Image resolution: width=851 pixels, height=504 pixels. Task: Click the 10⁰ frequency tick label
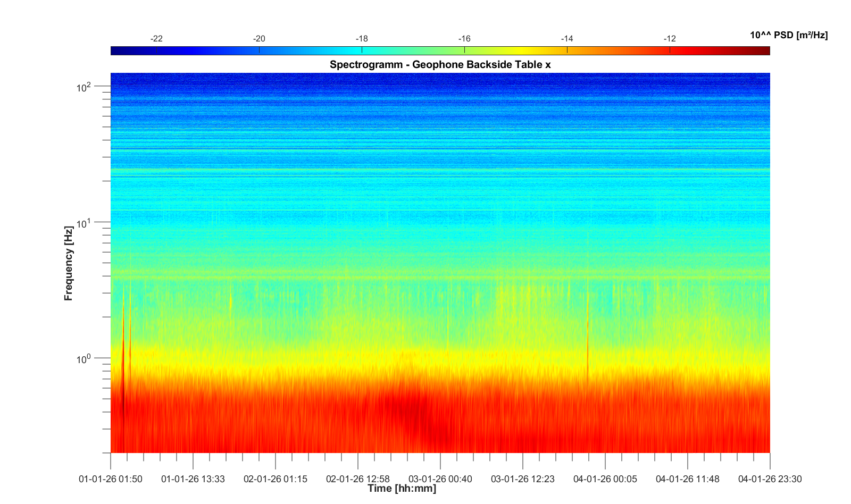84,359
